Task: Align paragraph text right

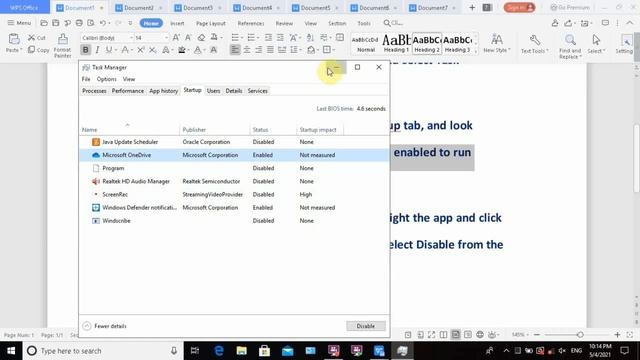Action: [259, 50]
